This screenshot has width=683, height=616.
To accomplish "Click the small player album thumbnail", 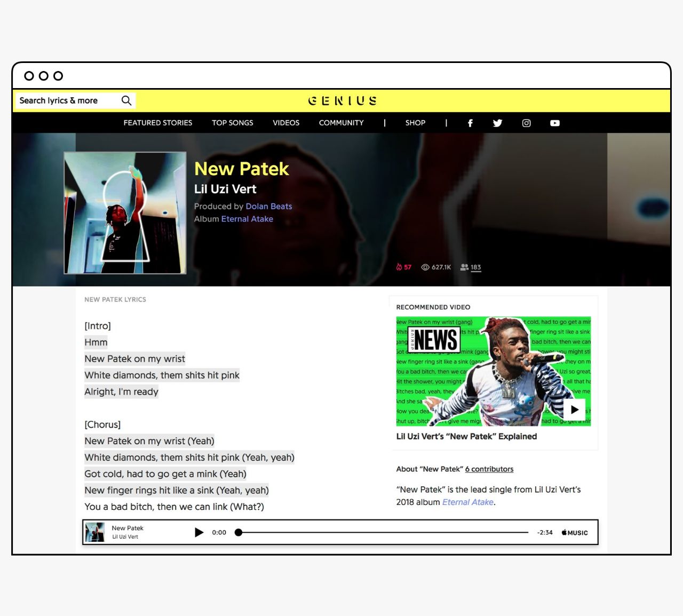I will point(95,532).
